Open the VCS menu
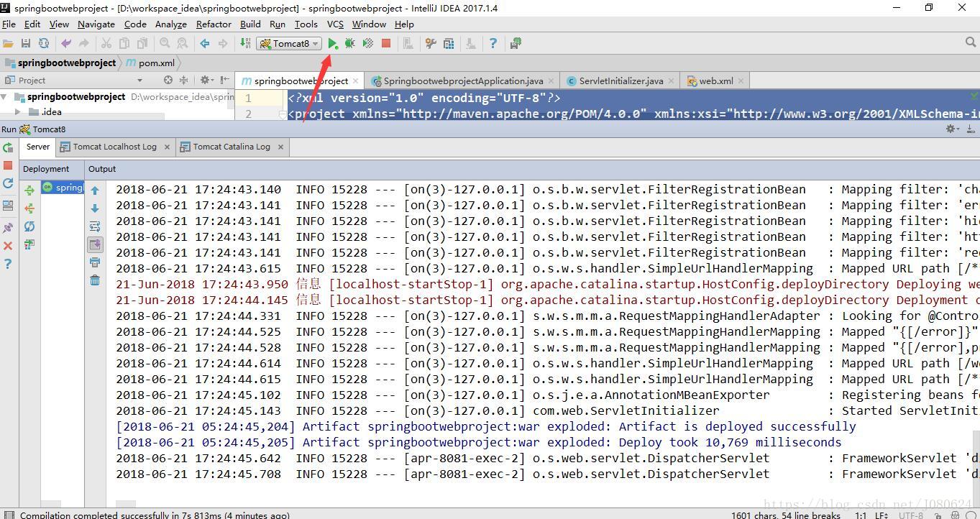This screenshot has height=519, width=980. pos(335,24)
